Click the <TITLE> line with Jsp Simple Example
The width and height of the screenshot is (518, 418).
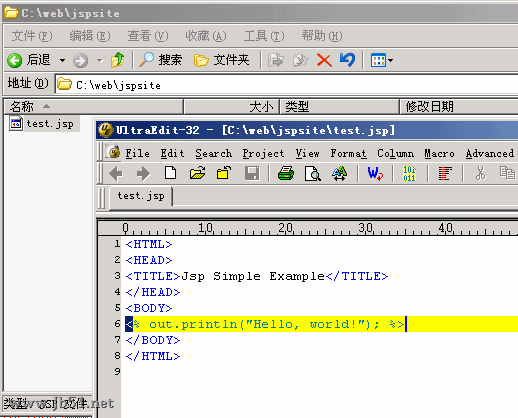coord(257,276)
